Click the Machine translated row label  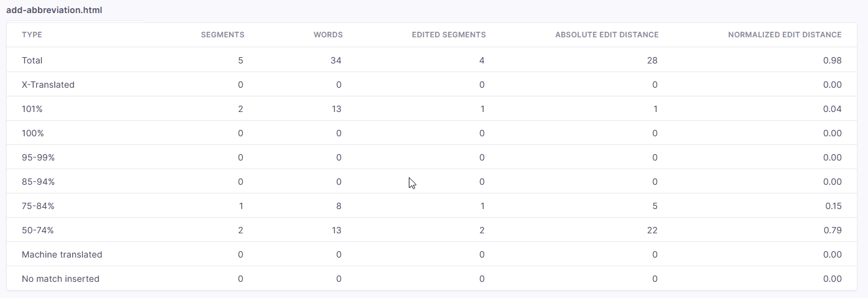coord(62,254)
